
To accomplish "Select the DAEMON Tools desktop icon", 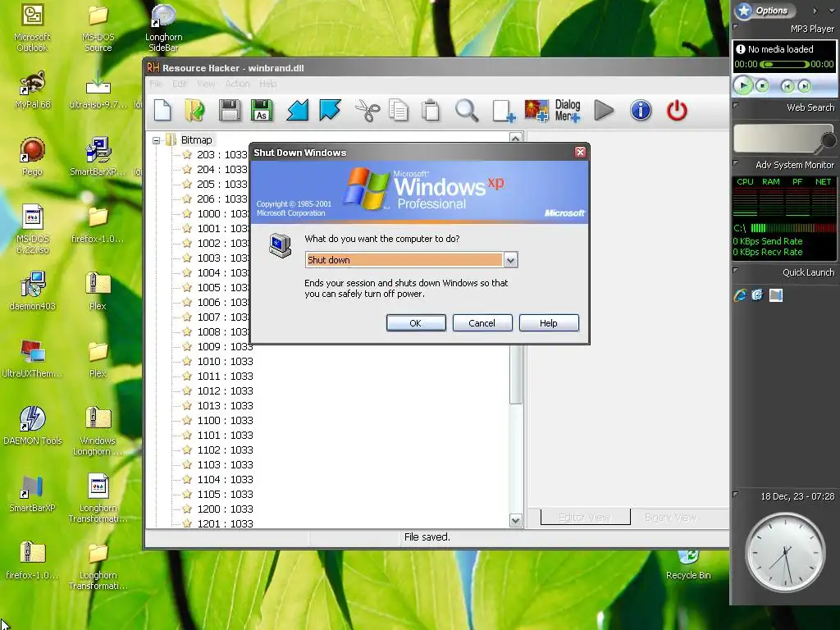I will (x=32, y=426).
